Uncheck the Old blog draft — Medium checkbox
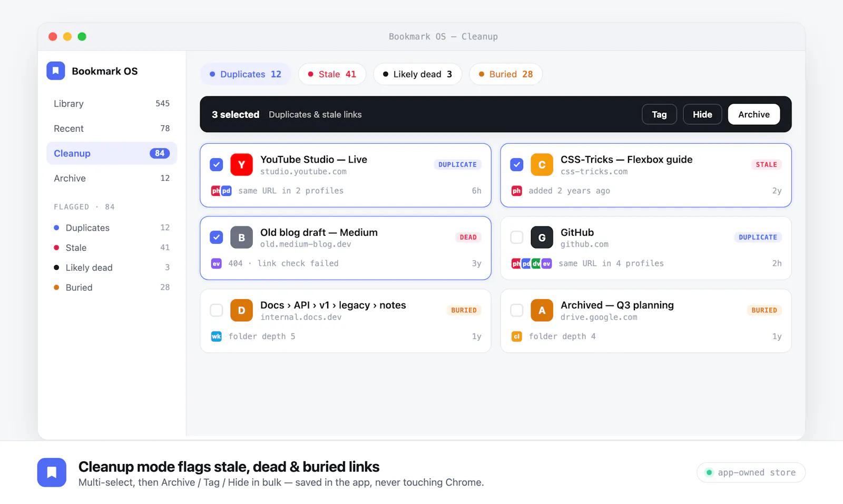This screenshot has width=843, height=504. pyautogui.click(x=216, y=238)
